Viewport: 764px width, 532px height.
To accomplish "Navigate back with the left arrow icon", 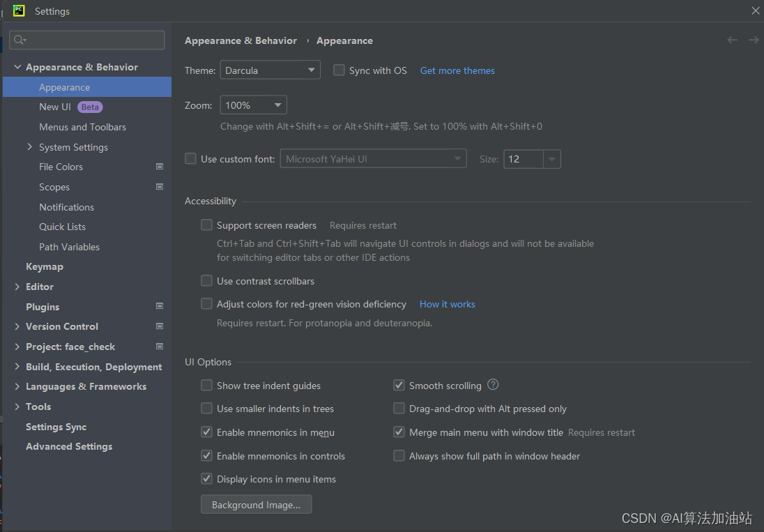I will 732,40.
